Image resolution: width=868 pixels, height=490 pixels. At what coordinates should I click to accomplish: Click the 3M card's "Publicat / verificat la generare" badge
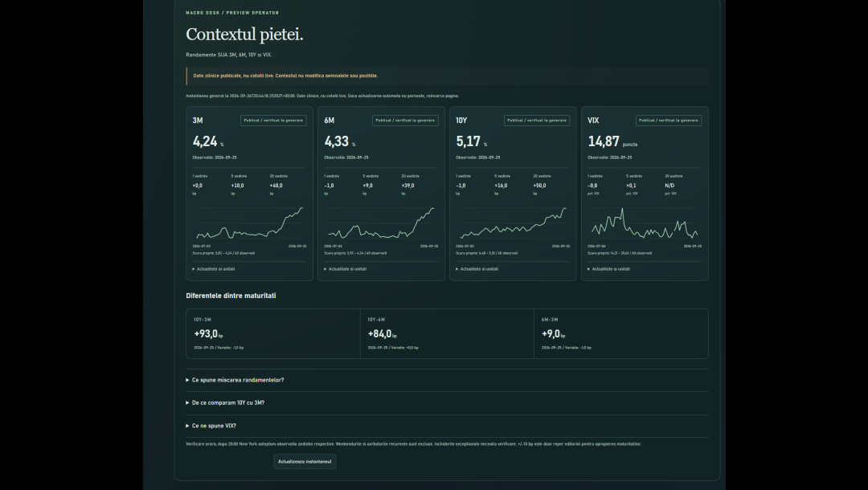273,120
